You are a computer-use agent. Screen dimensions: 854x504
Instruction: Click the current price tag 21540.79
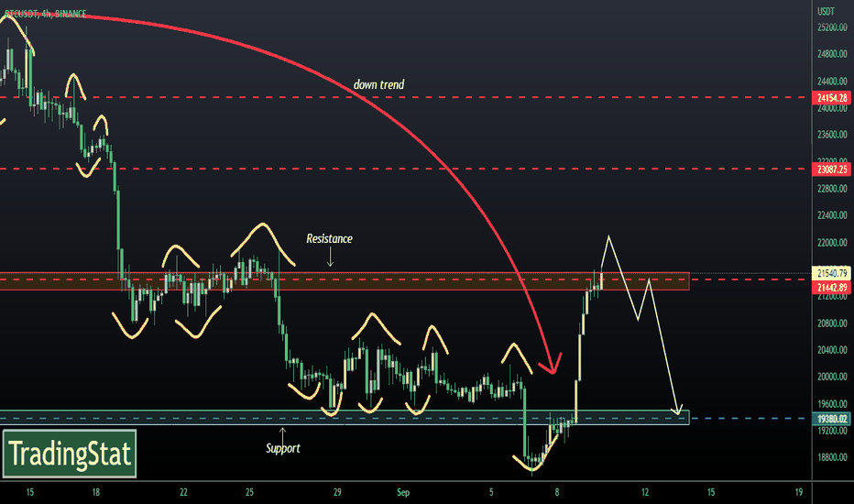[x=832, y=272]
